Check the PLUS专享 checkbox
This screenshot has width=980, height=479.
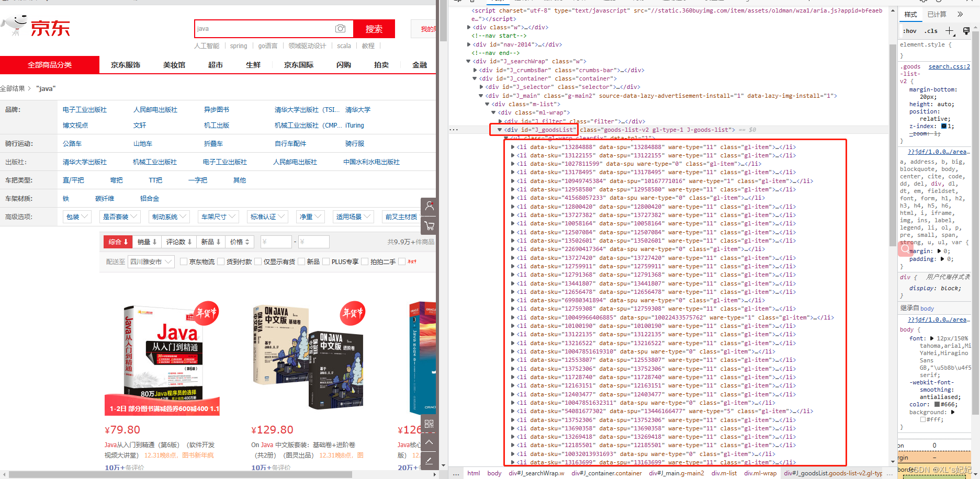point(326,261)
